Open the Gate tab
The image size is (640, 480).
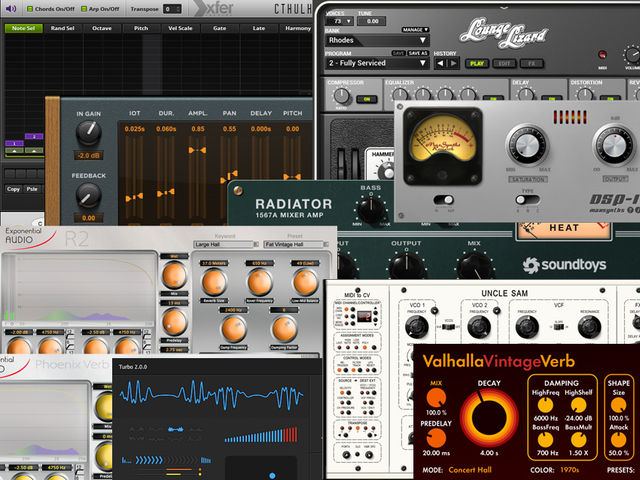click(219, 28)
